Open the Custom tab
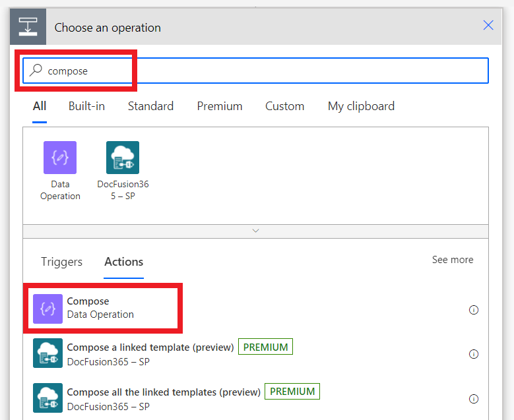 [x=285, y=106]
